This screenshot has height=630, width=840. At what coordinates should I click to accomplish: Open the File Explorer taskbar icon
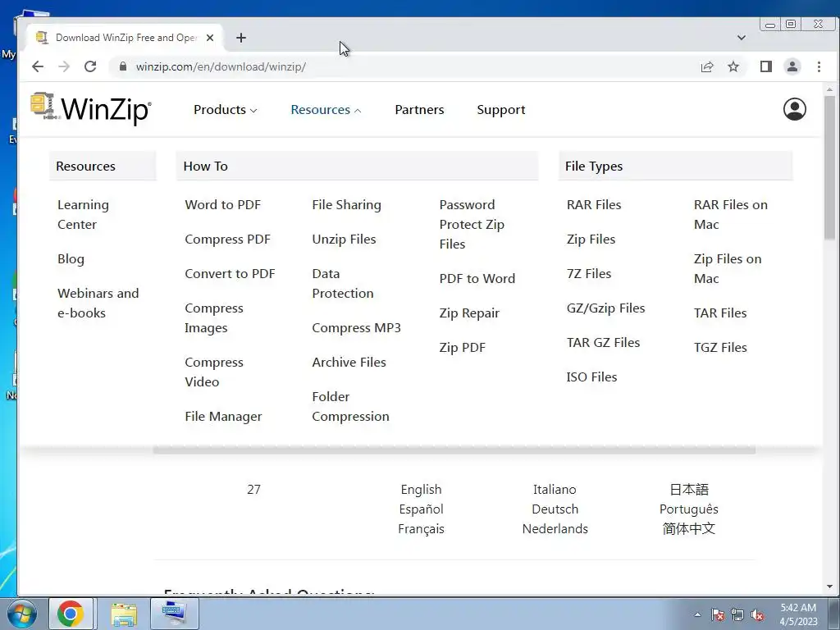click(x=125, y=614)
